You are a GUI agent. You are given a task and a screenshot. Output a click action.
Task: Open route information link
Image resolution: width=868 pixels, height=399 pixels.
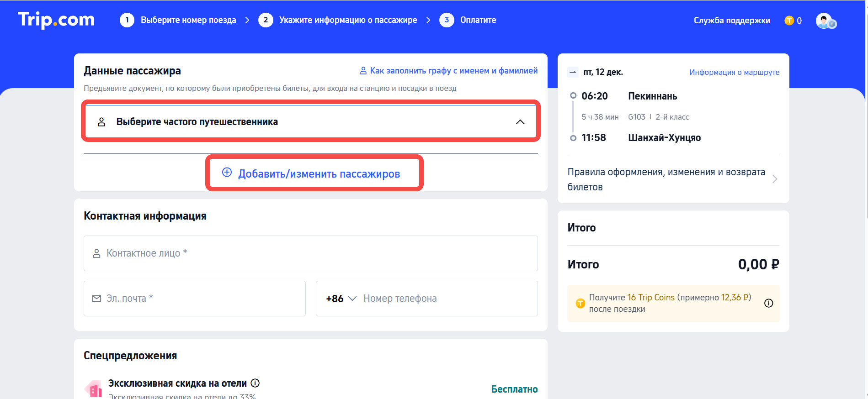click(x=734, y=72)
